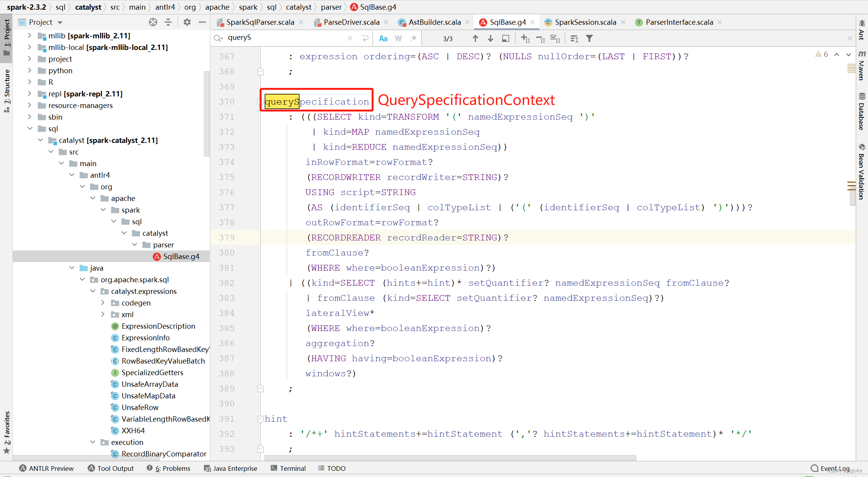Click the Project tree vertical scrollbar
This screenshot has width=868, height=477.
coord(207,114)
